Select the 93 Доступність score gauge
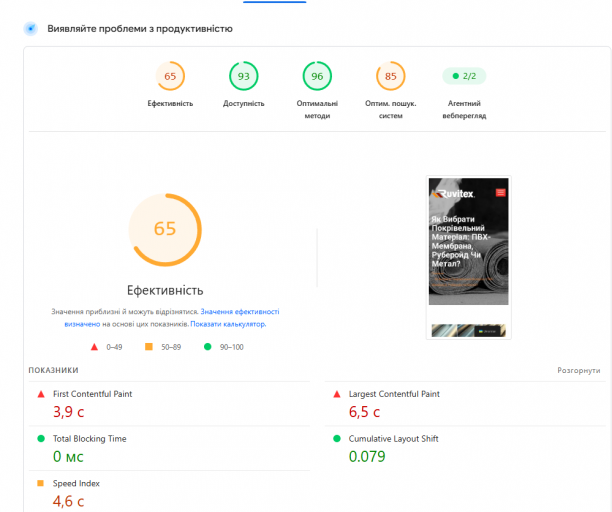 244,76
